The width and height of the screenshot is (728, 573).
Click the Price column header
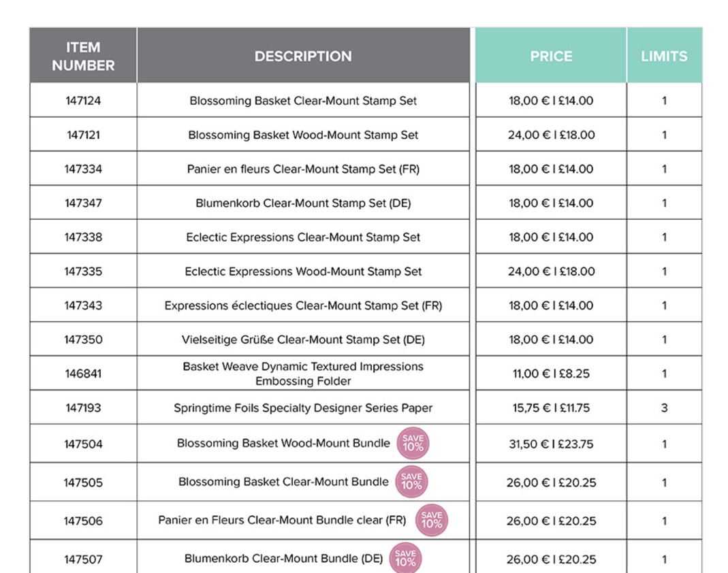click(x=551, y=56)
